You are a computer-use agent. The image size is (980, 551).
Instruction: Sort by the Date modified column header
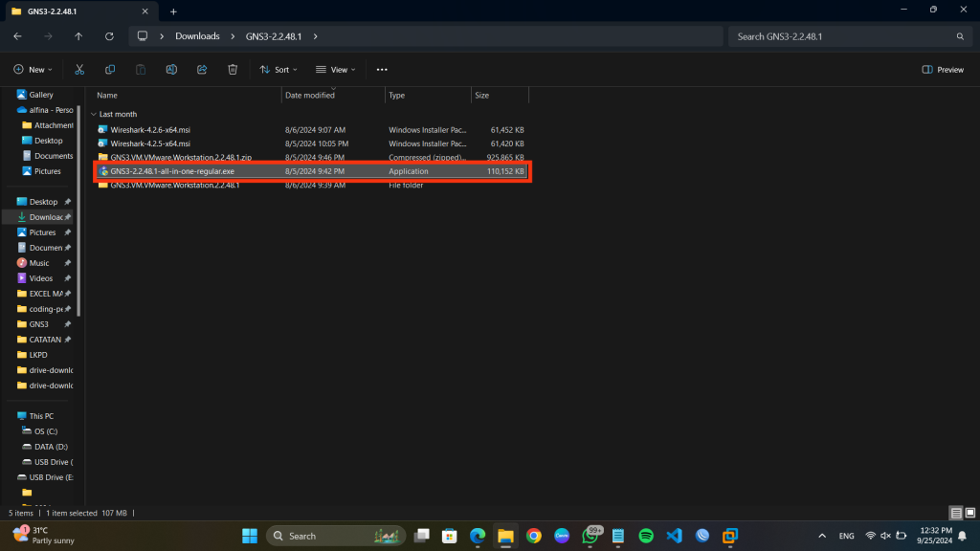click(x=310, y=96)
